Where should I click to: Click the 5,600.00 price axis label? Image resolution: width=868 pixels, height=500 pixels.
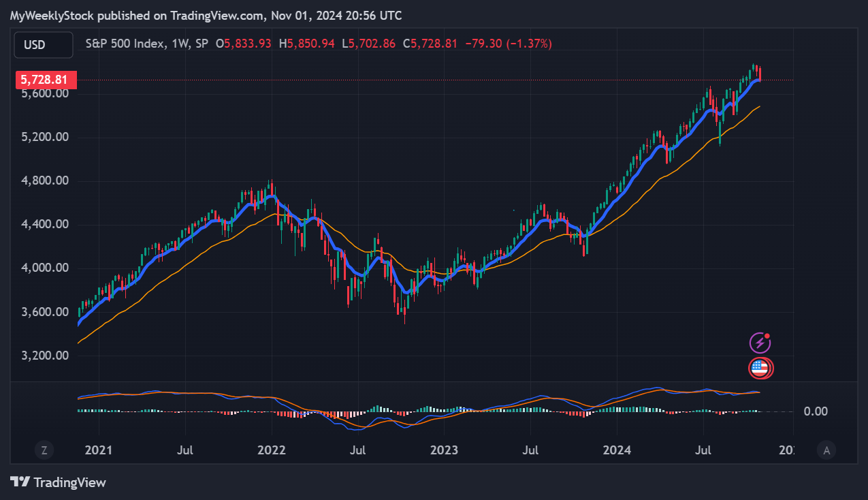pyautogui.click(x=44, y=94)
